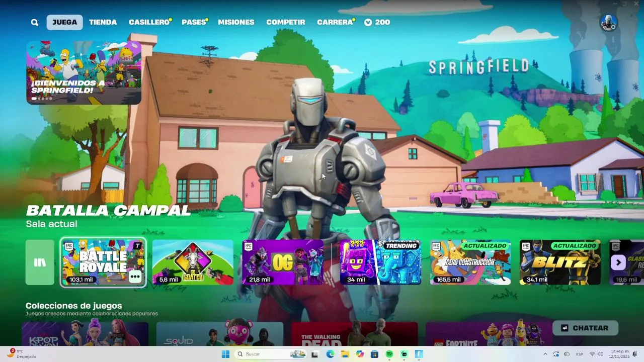This screenshot has width=644, height=362.
Task: Open the library icon tile beside Battle Royale
Action: pos(40,262)
